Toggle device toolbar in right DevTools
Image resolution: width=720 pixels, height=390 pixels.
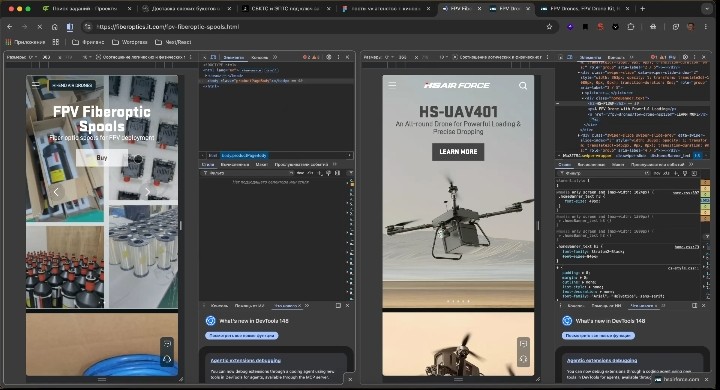[x=570, y=57]
